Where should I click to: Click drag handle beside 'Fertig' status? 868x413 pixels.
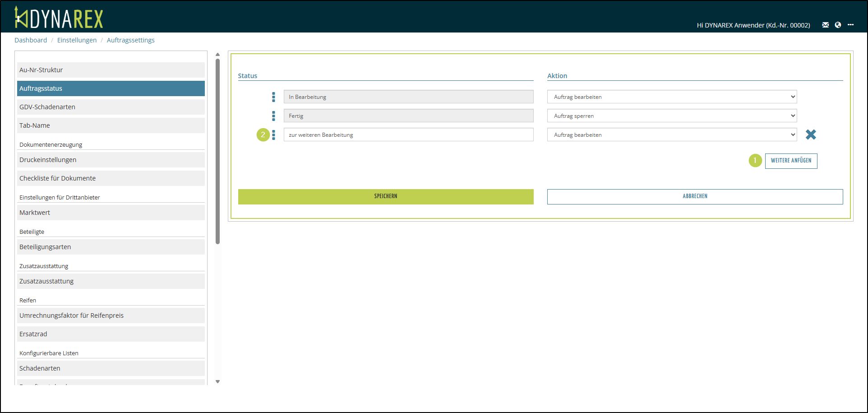tap(273, 116)
